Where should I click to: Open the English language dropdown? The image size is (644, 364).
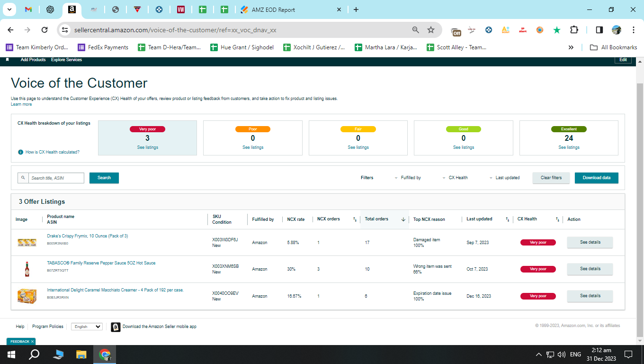tap(87, 327)
